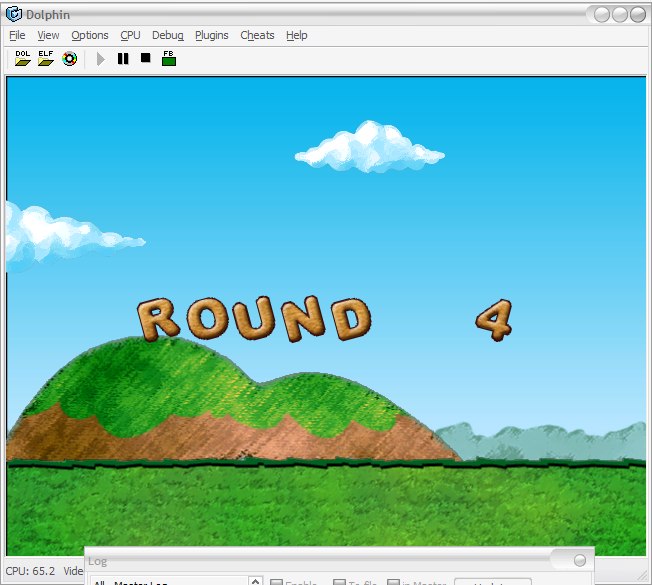Open the Plugins menu
Viewport: 652px width, 585px height.
coord(212,35)
